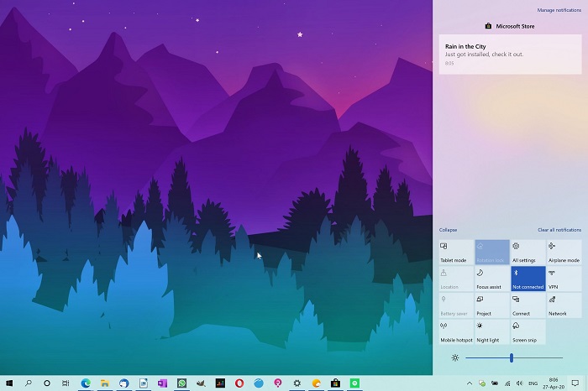Click Manage notifications link
The image size is (588, 391).
pyautogui.click(x=559, y=10)
